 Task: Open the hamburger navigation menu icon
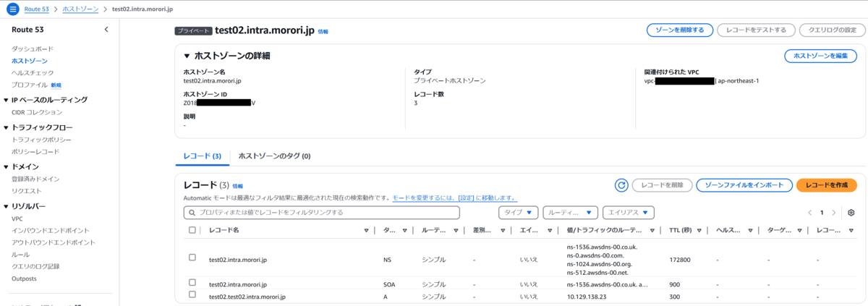coord(12,9)
